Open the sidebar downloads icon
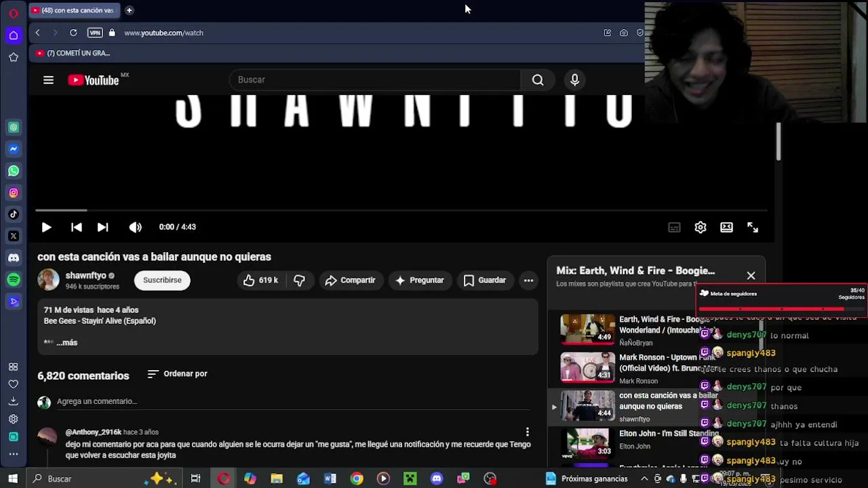This screenshot has height=488, width=868. click(x=14, y=401)
